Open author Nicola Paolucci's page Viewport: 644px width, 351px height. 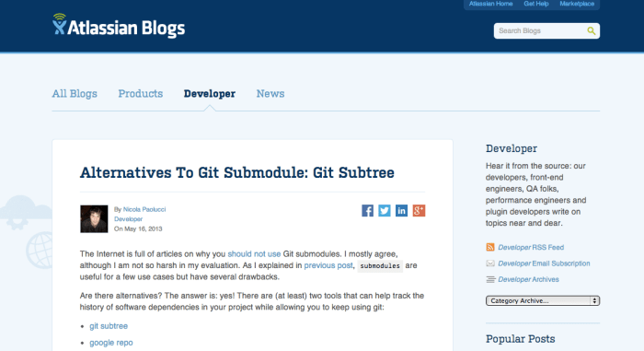click(144, 209)
